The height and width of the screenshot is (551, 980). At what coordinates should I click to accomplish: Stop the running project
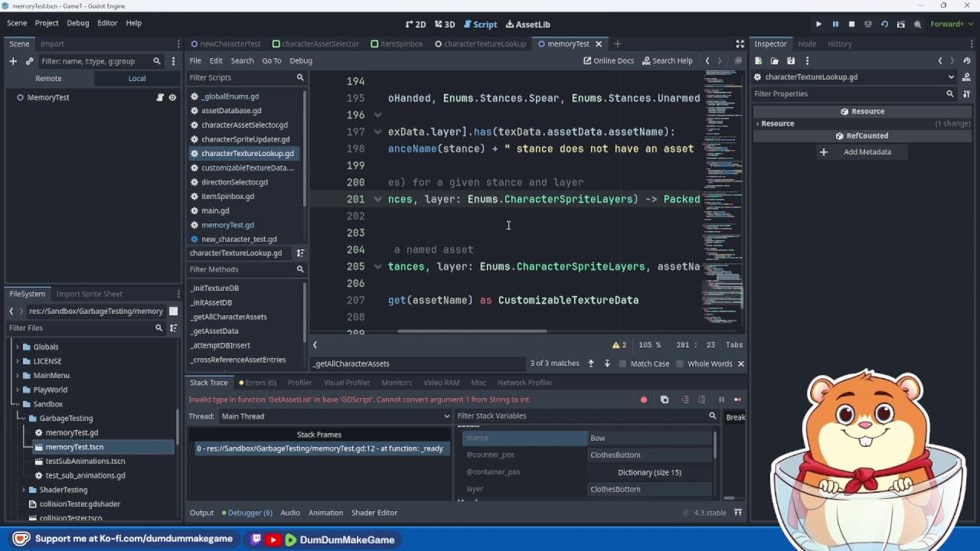click(x=851, y=24)
